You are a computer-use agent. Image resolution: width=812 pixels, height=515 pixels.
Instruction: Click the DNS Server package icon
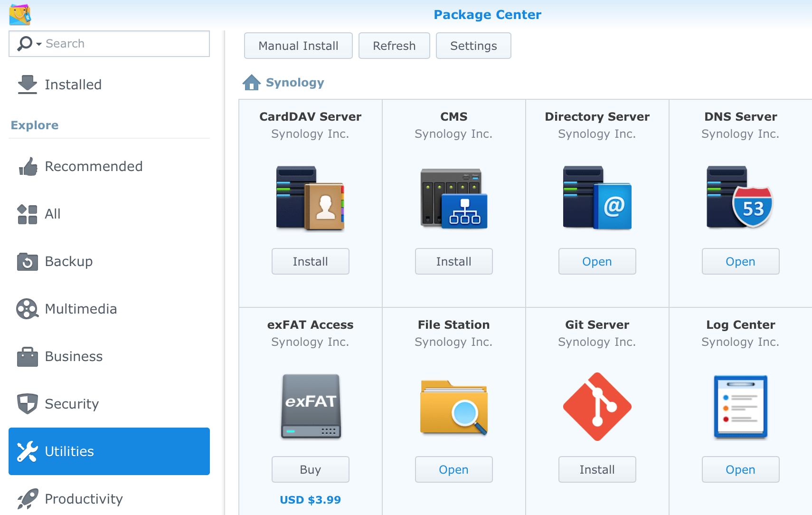click(740, 197)
